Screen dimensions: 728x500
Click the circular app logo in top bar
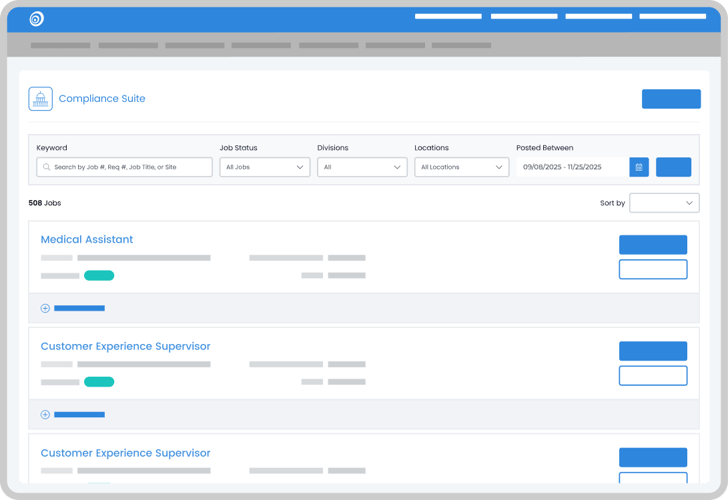(x=37, y=18)
